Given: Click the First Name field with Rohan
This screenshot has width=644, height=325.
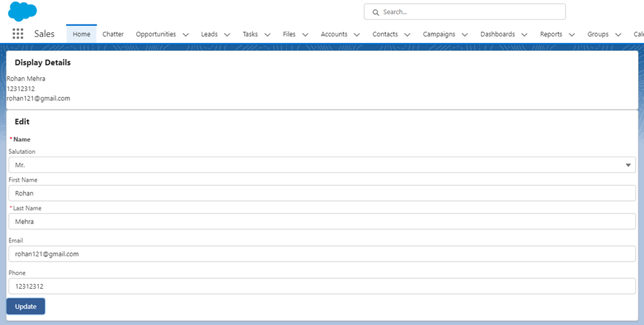Looking at the screenshot, I should coord(322,193).
